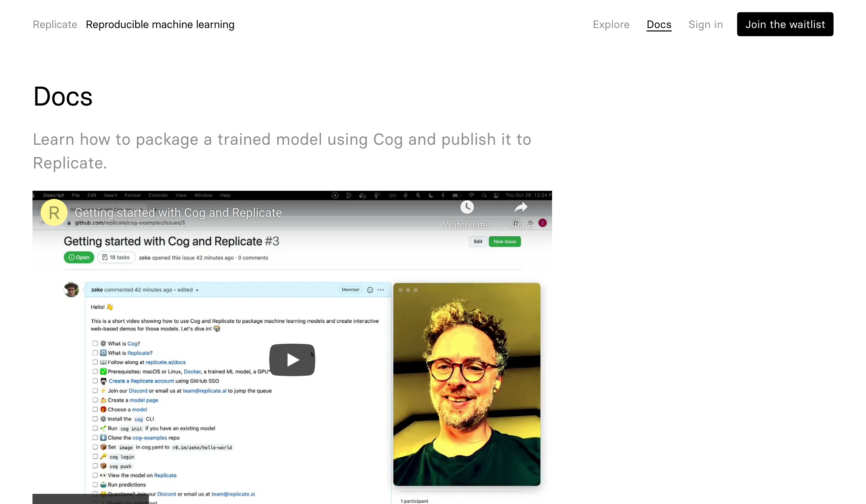Click the microphone icon in the menu bar
The height and width of the screenshot is (504, 866).
(377, 195)
